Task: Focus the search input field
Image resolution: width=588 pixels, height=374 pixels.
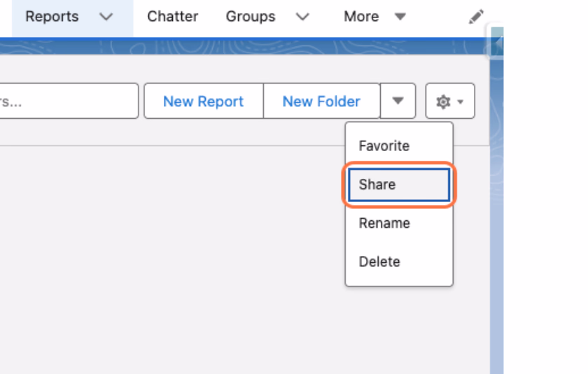Action: (x=69, y=101)
